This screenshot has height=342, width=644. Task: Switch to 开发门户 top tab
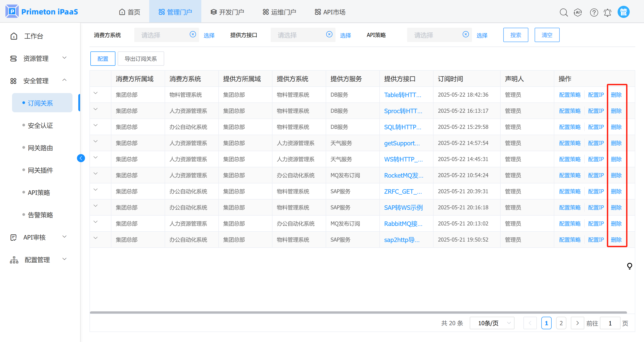coord(227,12)
